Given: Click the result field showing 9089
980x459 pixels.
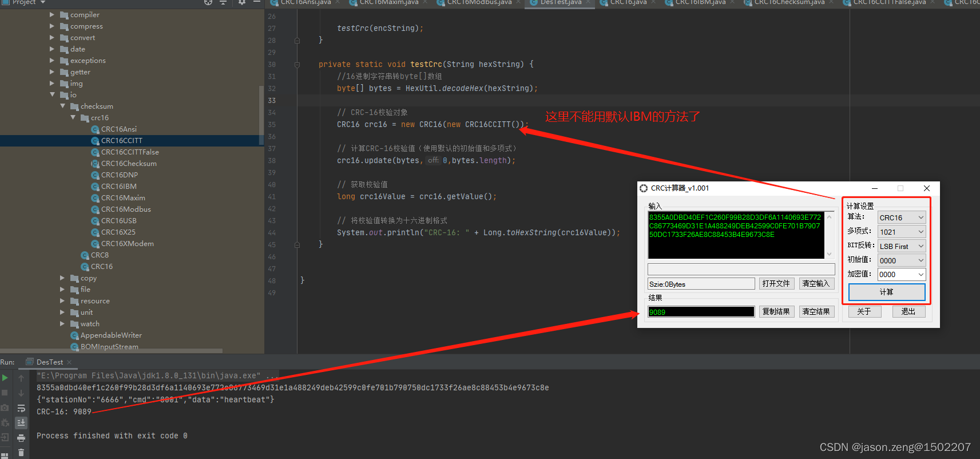Looking at the screenshot, I should click(701, 312).
